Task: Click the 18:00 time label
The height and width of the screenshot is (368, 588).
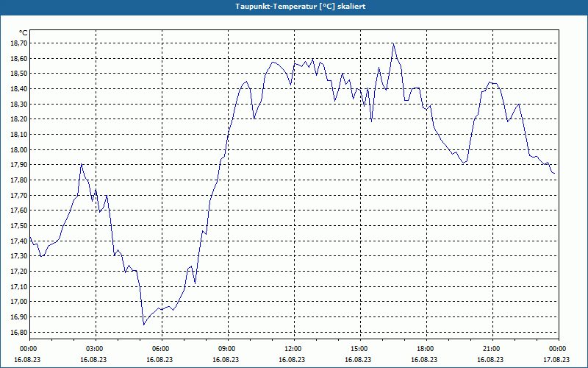Action: pyautogui.click(x=426, y=349)
